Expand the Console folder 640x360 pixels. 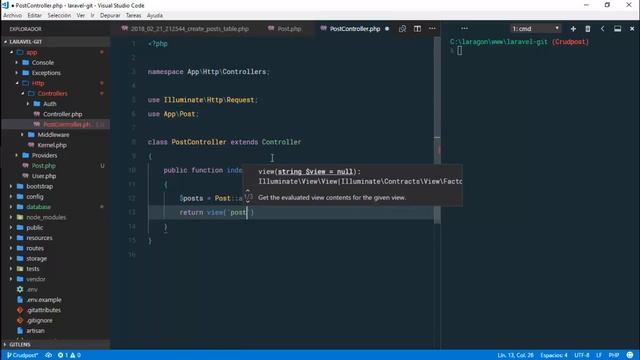click(42, 62)
